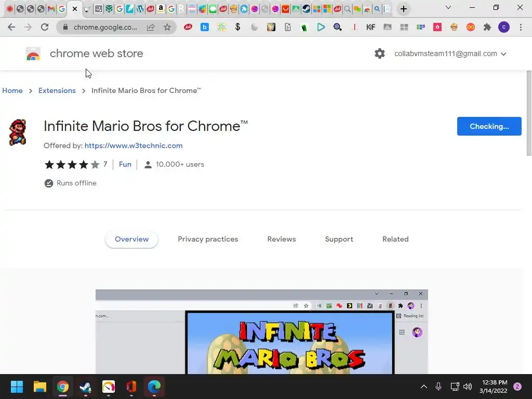The image size is (532, 399).
Task: Open Office from the taskbar
Action: [x=131, y=387]
